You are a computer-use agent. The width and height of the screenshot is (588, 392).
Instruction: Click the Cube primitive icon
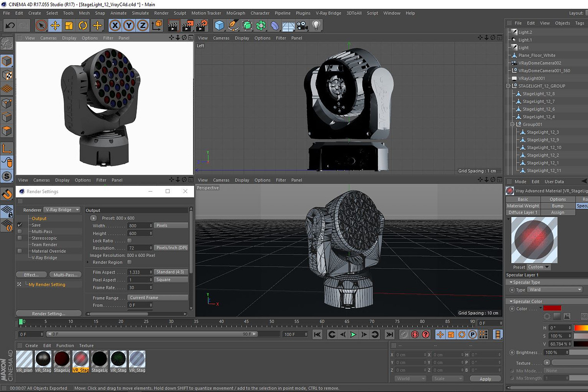[220, 25]
